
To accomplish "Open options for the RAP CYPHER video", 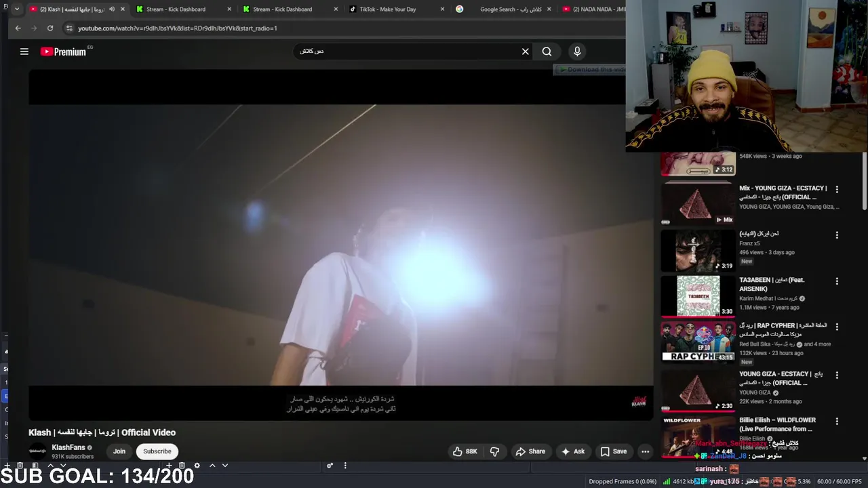I will tap(837, 327).
